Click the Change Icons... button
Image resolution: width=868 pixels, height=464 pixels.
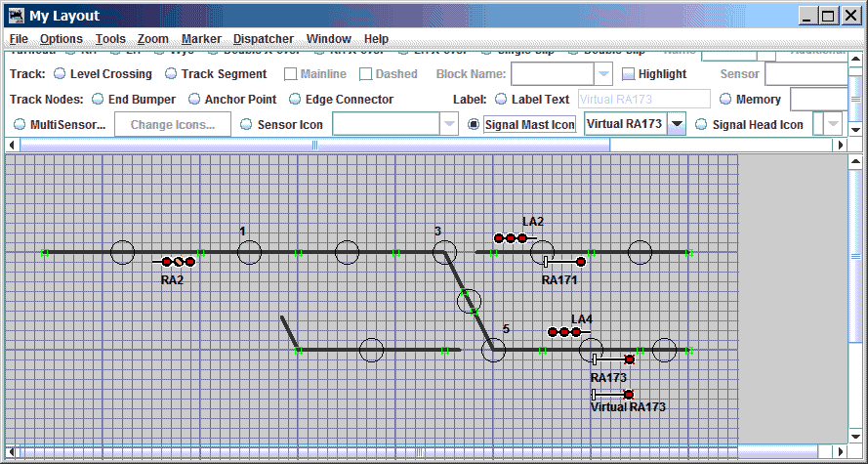coord(172,125)
